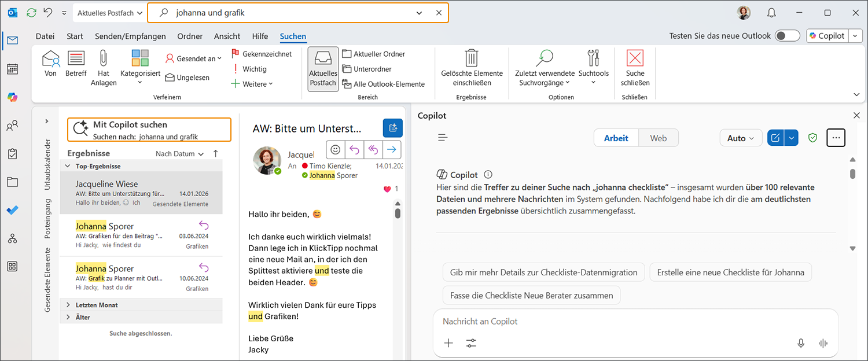Click the Hat Anlagen paperclip icon
The image size is (868, 361).
(103, 58)
